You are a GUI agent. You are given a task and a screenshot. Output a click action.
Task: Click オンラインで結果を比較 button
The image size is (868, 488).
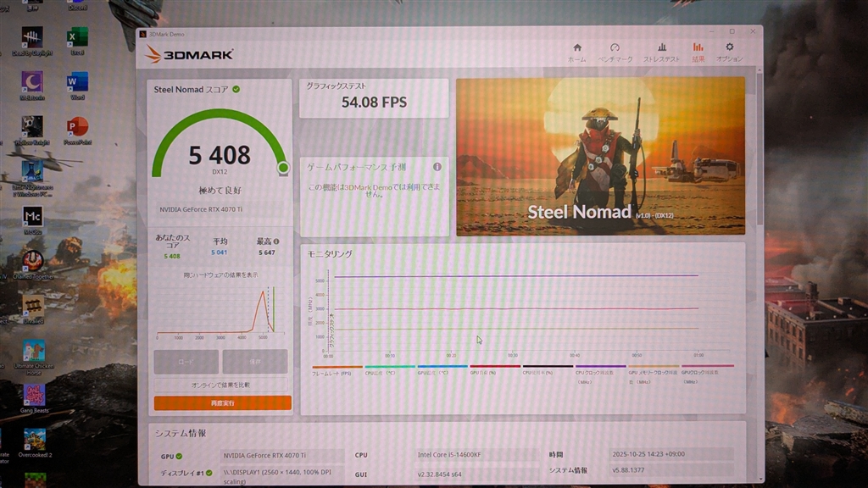click(x=221, y=385)
